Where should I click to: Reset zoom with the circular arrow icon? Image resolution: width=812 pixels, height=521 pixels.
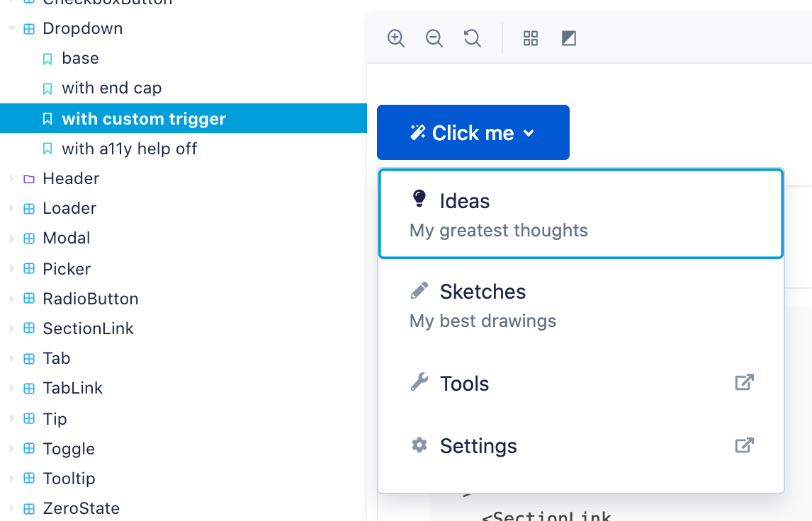[x=473, y=38]
